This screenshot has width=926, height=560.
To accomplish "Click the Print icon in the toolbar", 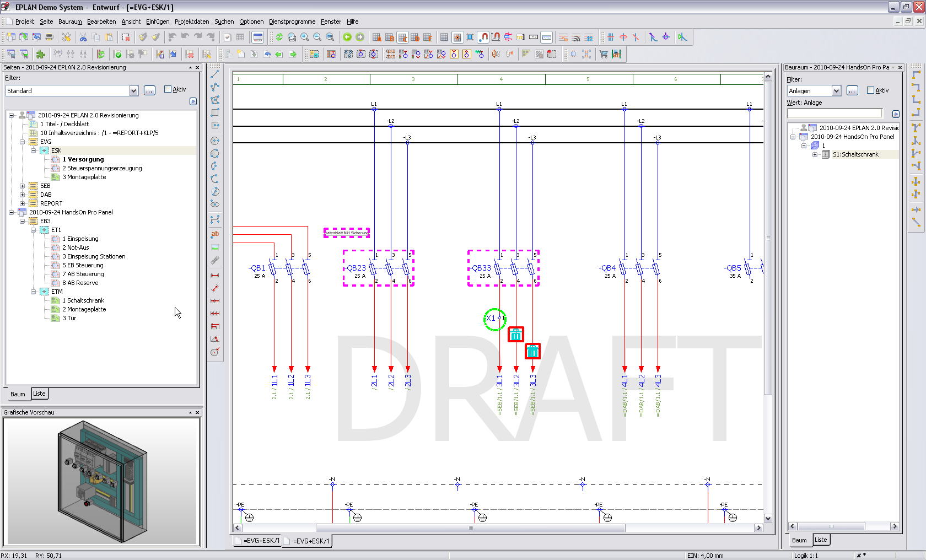I will click(49, 37).
